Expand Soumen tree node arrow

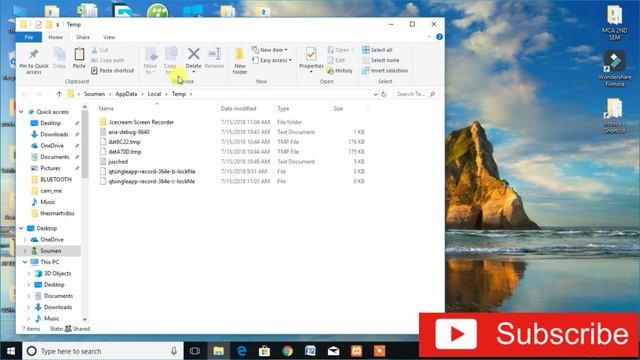(25, 251)
